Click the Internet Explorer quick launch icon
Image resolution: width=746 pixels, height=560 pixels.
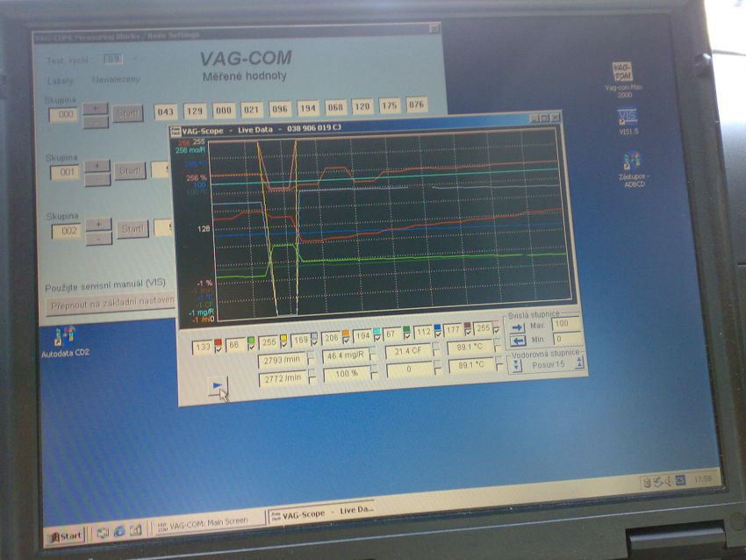pos(119,531)
